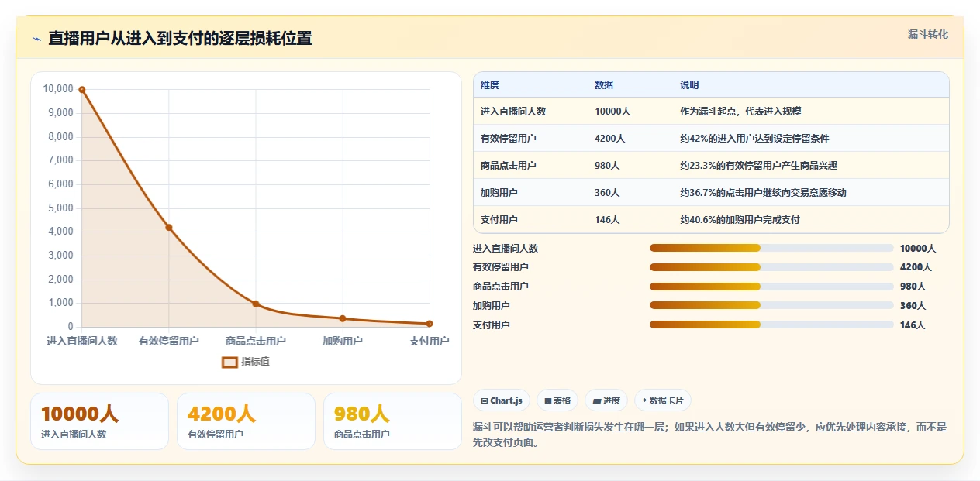Screen dimensions: 980x481
Task: Click the 进入直播间人数 progress bar
Action: [771, 248]
